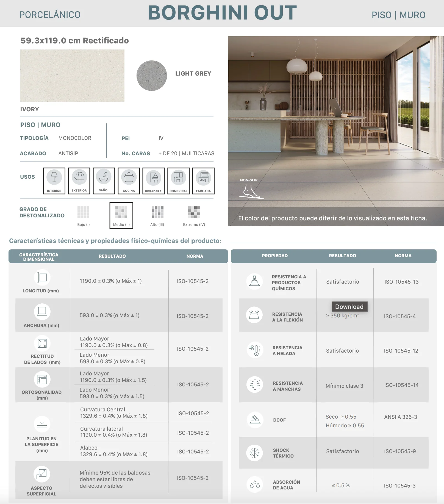Viewport: 444px width, 504px height.
Task: Click the Aspecto superficial icon
Action: pyautogui.click(x=42, y=474)
